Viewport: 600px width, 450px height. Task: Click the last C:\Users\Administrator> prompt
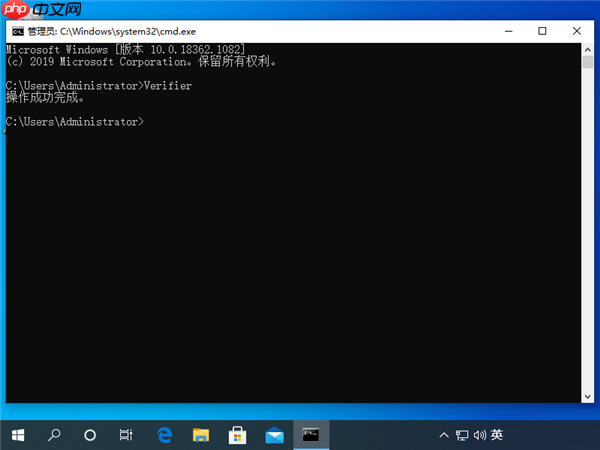pyautogui.click(x=75, y=122)
